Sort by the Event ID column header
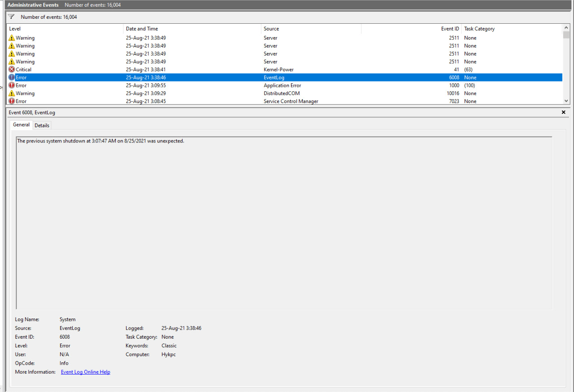This screenshot has height=392, width=574. coord(411,29)
